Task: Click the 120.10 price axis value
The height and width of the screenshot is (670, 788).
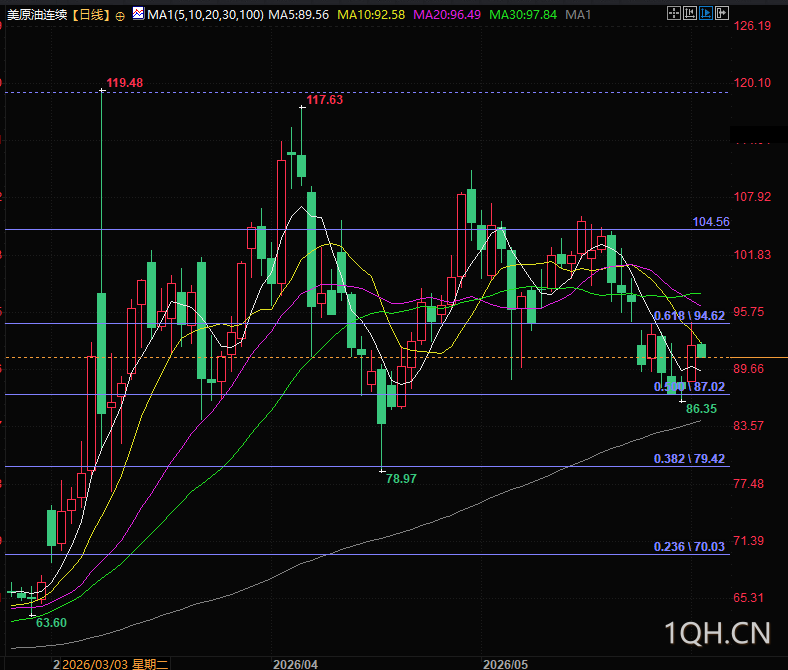Action: (x=752, y=82)
